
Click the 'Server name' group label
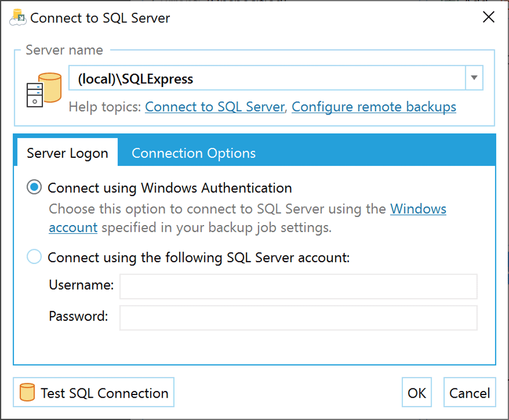point(64,50)
